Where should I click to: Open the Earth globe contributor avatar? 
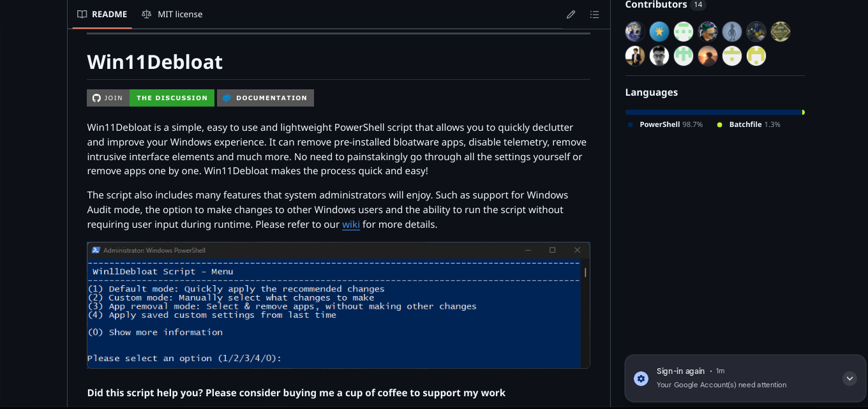click(x=635, y=32)
